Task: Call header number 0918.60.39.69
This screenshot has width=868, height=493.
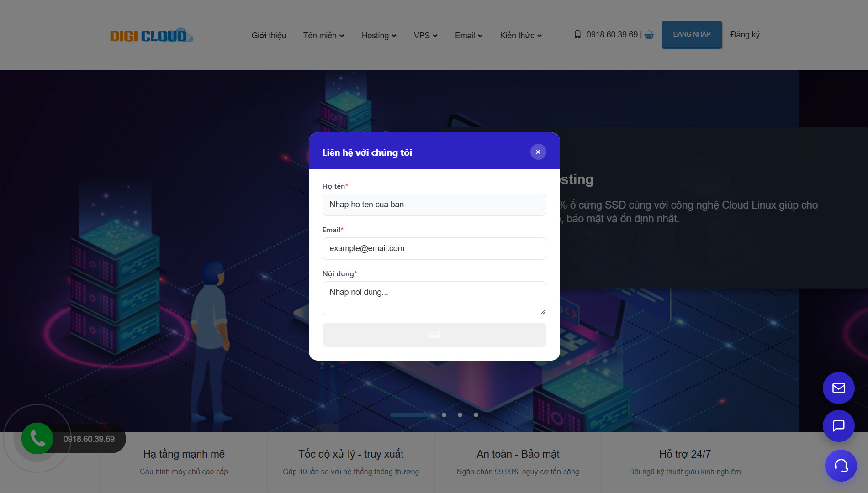Action: coord(612,35)
